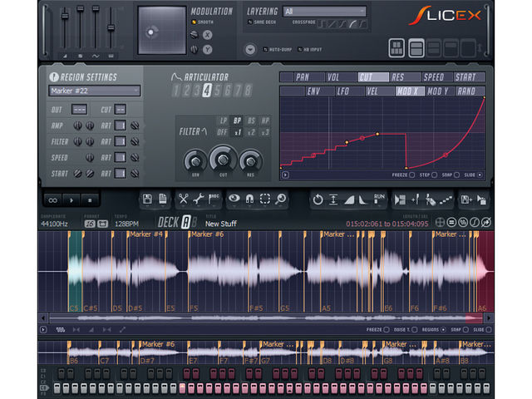Screen dimensions: 532x399
Task: Click the drag-to-folder icon at the toolbar's end
Action: [481, 199]
